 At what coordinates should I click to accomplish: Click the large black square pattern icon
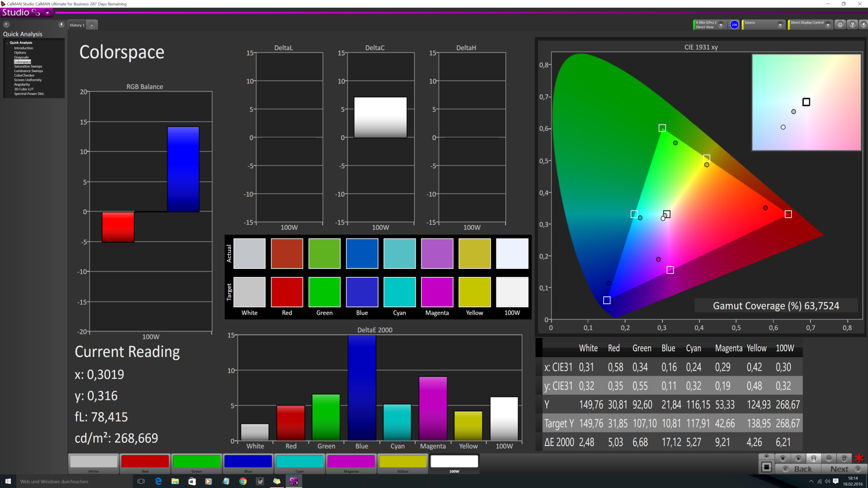(766, 467)
